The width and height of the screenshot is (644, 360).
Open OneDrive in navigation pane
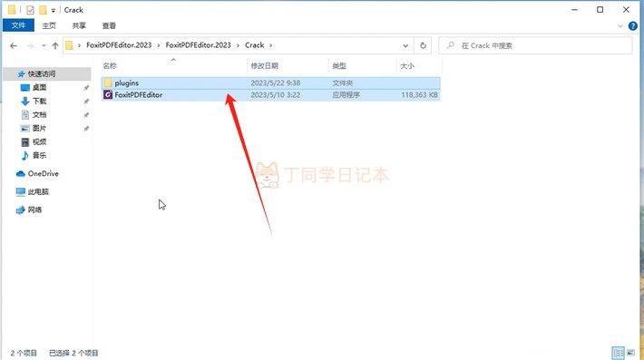point(44,173)
